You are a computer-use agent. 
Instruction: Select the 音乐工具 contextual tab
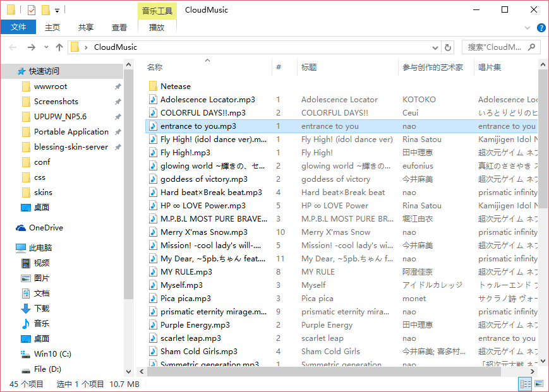[157, 11]
